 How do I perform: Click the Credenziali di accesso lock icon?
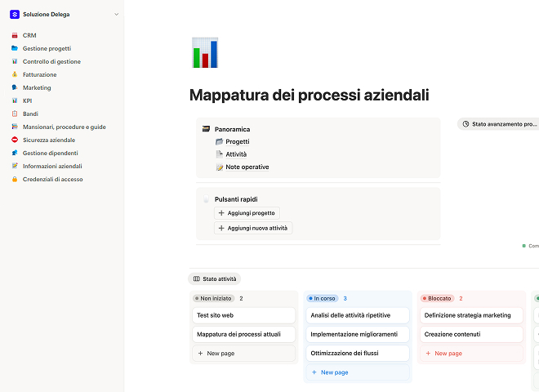[x=15, y=179]
